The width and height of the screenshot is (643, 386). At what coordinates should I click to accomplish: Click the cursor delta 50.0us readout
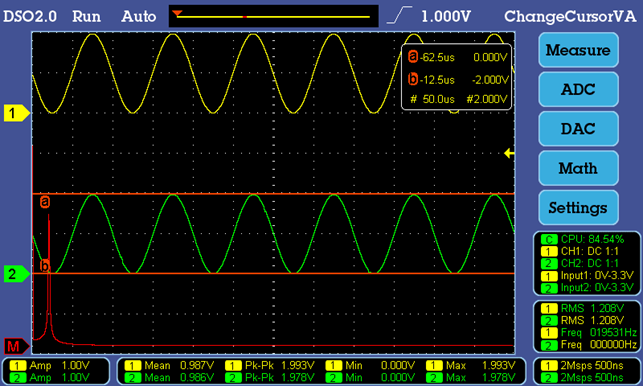[x=438, y=99]
